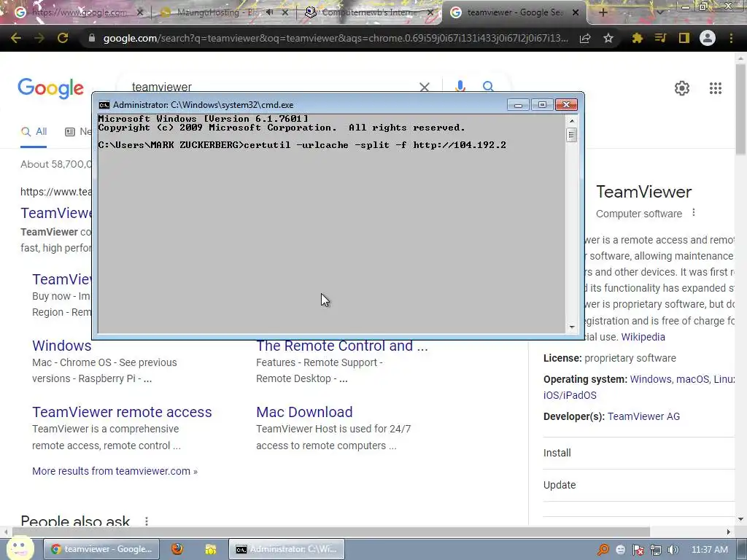This screenshot has width=747, height=560.
Task: Open The Remote Control and ... link
Action: point(341,346)
